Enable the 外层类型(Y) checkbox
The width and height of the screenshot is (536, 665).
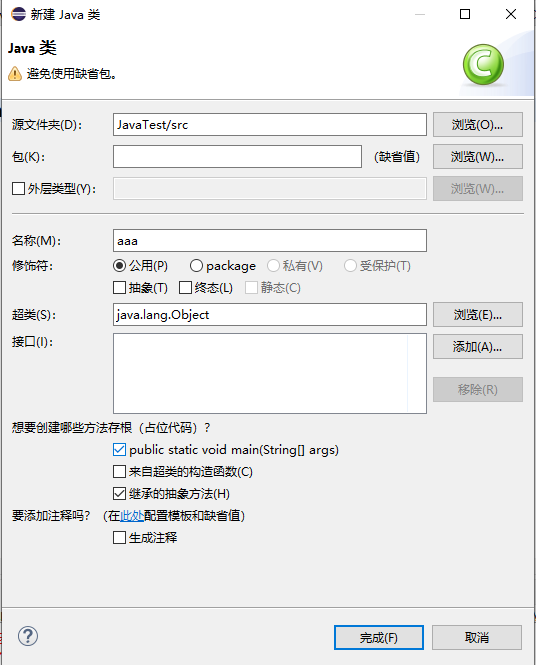tap(18, 188)
